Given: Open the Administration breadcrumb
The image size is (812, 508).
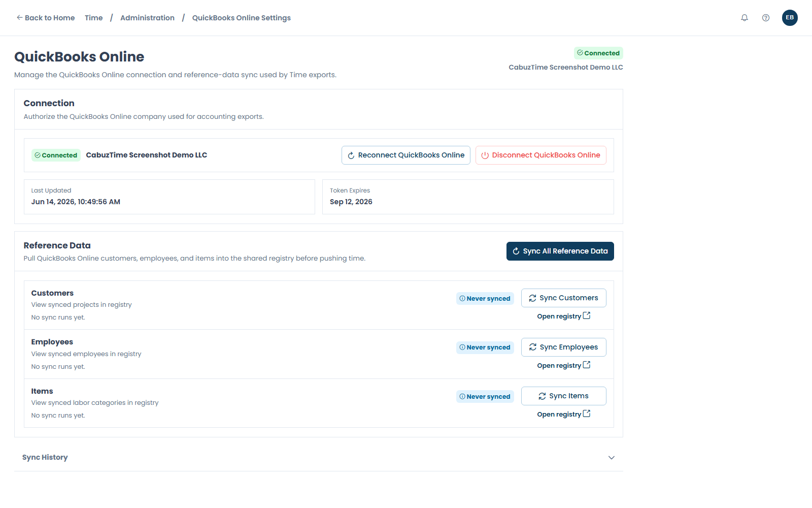Looking at the screenshot, I should click(x=147, y=18).
